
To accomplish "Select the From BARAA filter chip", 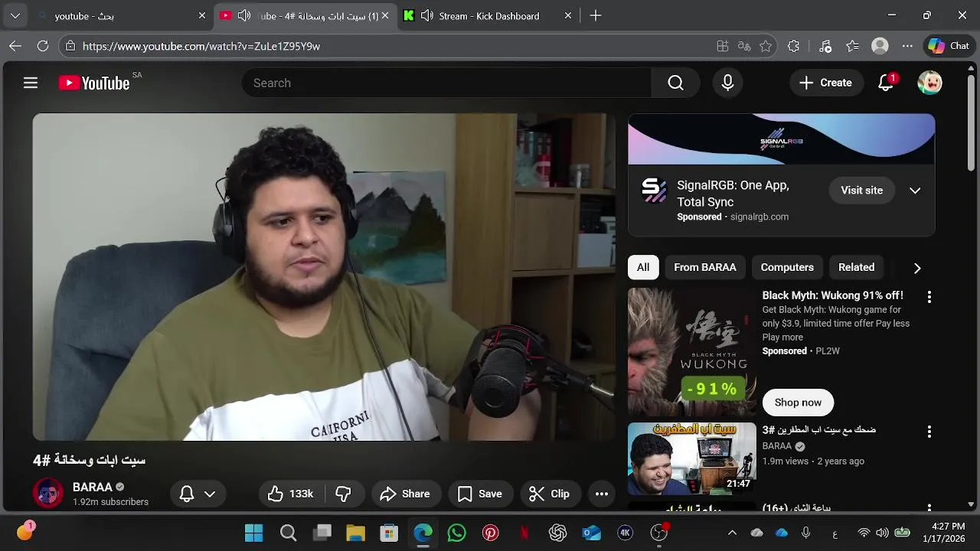I will tap(705, 267).
